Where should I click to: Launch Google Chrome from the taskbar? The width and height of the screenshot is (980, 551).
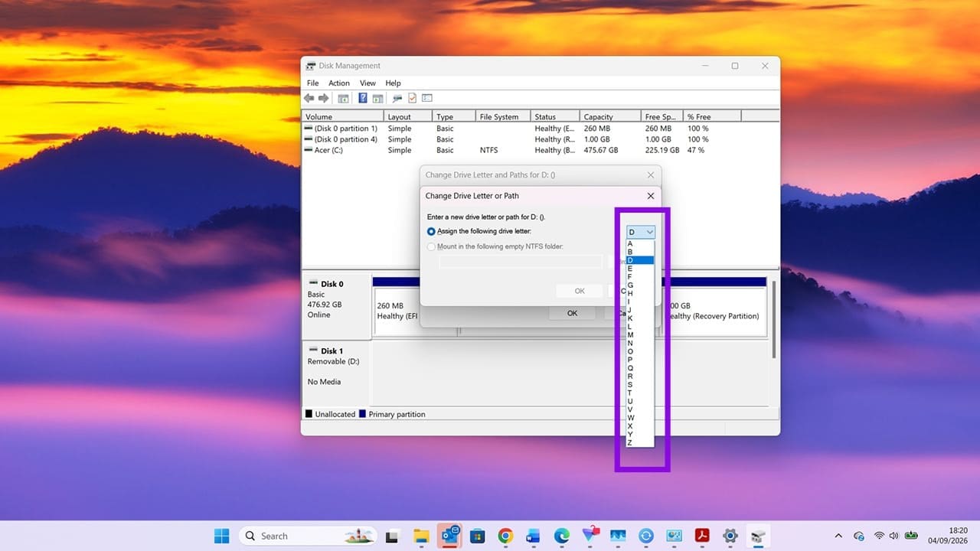pyautogui.click(x=505, y=536)
